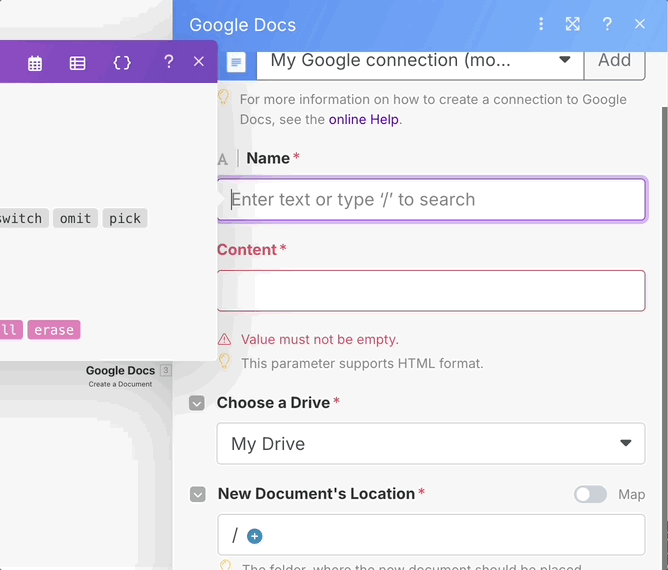Click the curly braces icon
Image resolution: width=668 pixels, height=570 pixels.
pyautogui.click(x=122, y=63)
